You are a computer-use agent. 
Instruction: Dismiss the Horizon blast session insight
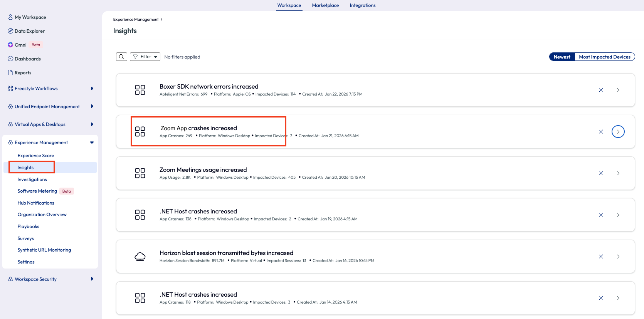tap(601, 256)
